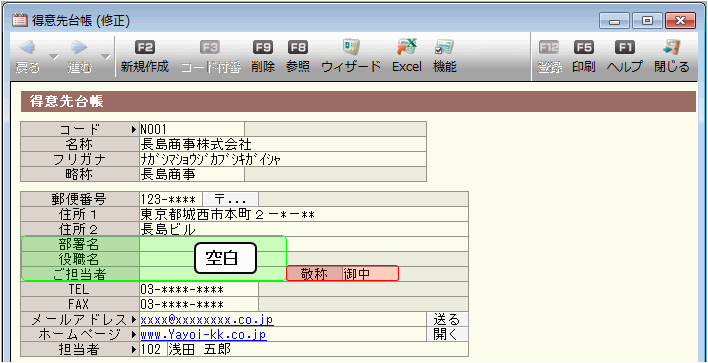Close the window with the red X
708x363 pixels.
[x=680, y=20]
